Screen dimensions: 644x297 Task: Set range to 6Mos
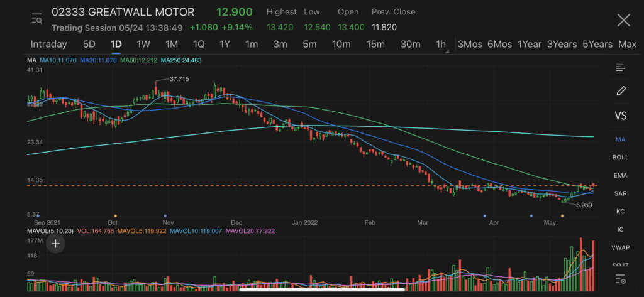coord(499,45)
